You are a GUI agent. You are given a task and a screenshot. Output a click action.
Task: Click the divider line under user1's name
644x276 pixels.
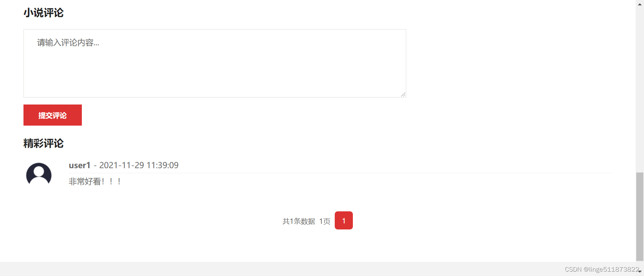[340, 173]
